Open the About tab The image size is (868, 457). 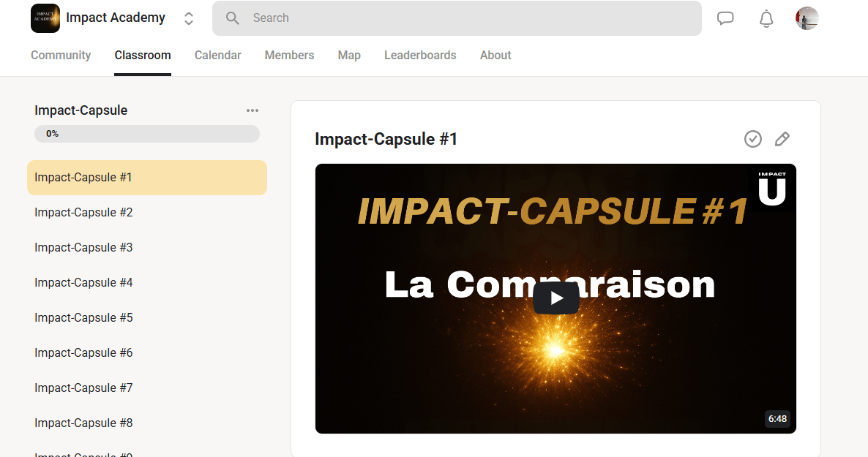point(495,56)
